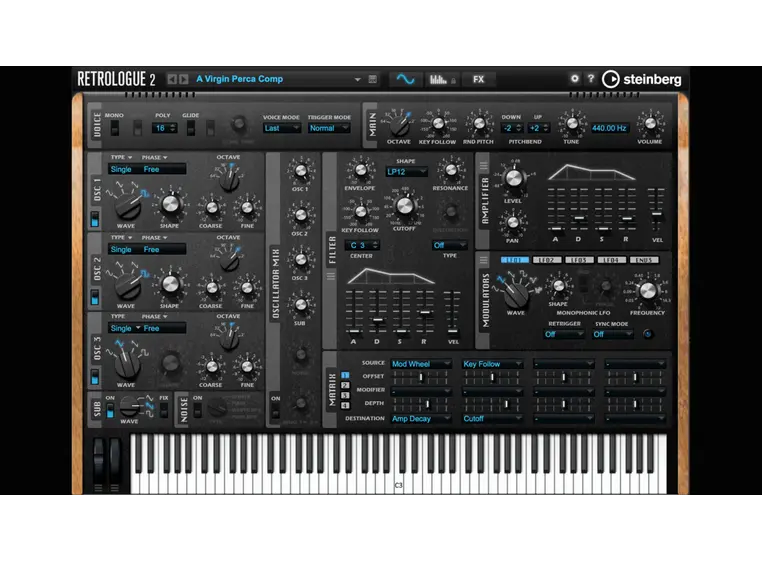Switch to the LFO4 tab
Image resolution: width=762 pixels, height=562 pixels.
point(611,260)
